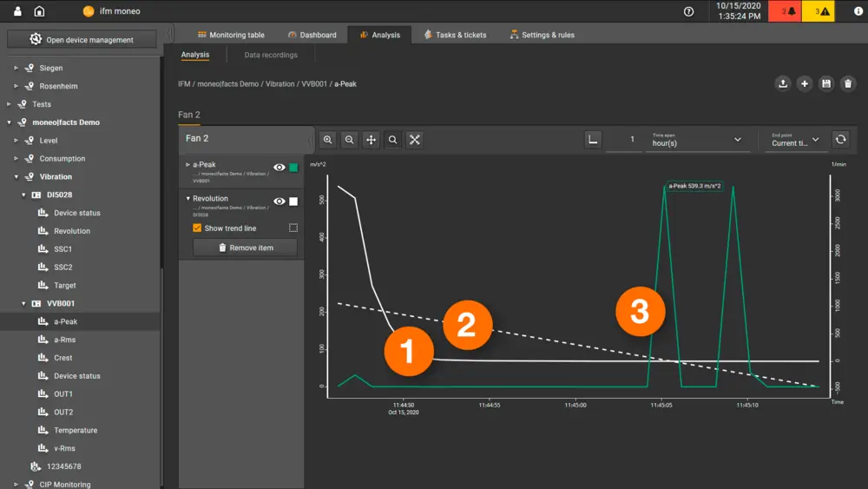Click the green a-Peak color swatch
The width and height of the screenshot is (868, 489).
point(293,168)
